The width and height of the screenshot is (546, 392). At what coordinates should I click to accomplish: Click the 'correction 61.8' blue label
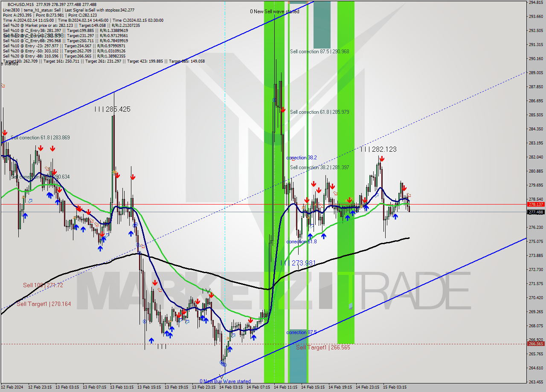(x=302, y=242)
